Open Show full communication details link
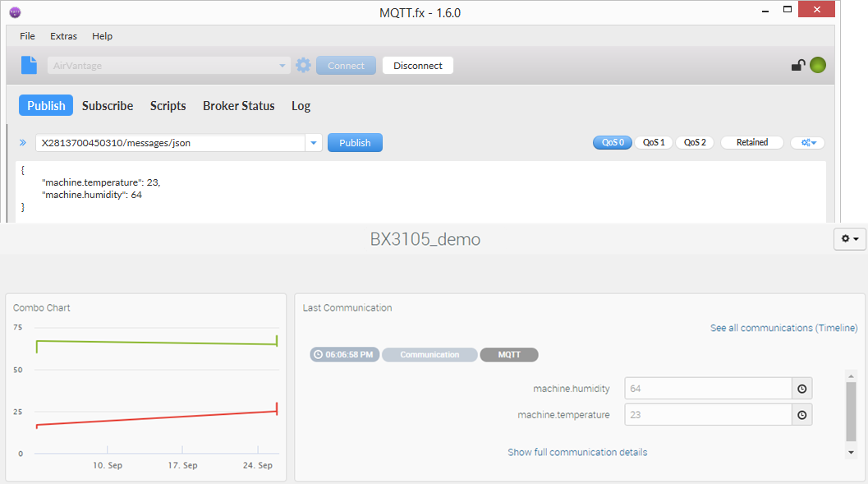Image resolution: width=868 pixels, height=484 pixels. pos(577,452)
